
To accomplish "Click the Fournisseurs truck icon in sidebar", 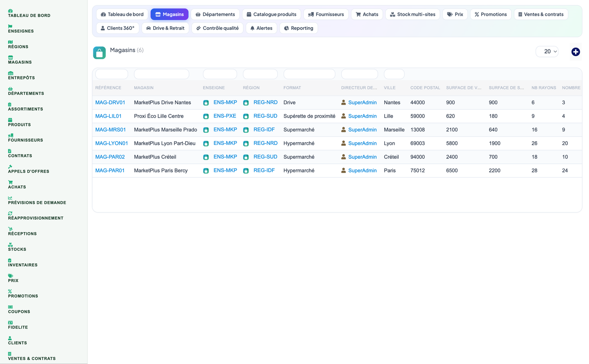I will (x=11, y=136).
